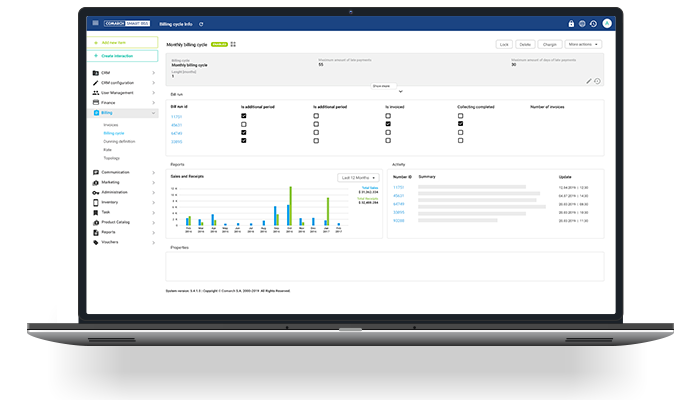Click the tallest green bar in Sales chart
Image resolution: width=700 pixels, height=400 pixels.
coord(291,205)
